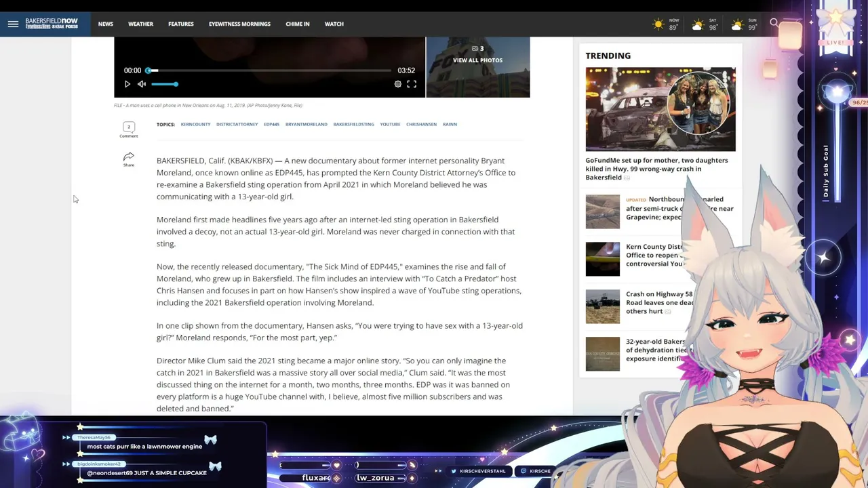This screenshot has height=488, width=868.
Task: Open the hamburger menu icon
Action: (13, 24)
